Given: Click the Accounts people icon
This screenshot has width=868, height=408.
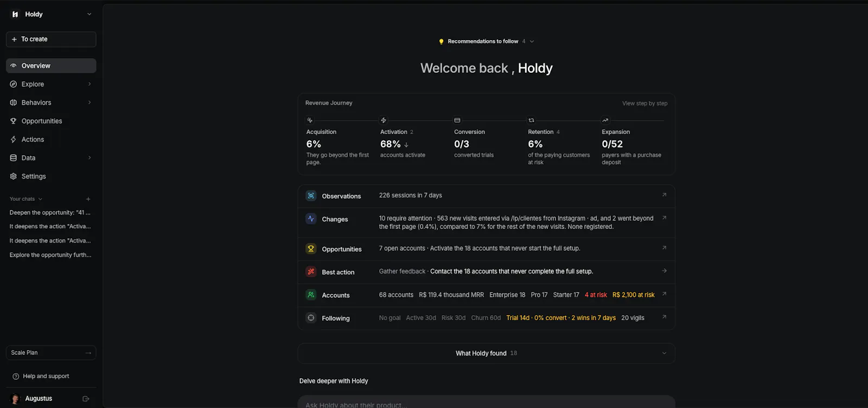Looking at the screenshot, I should 311,295.
